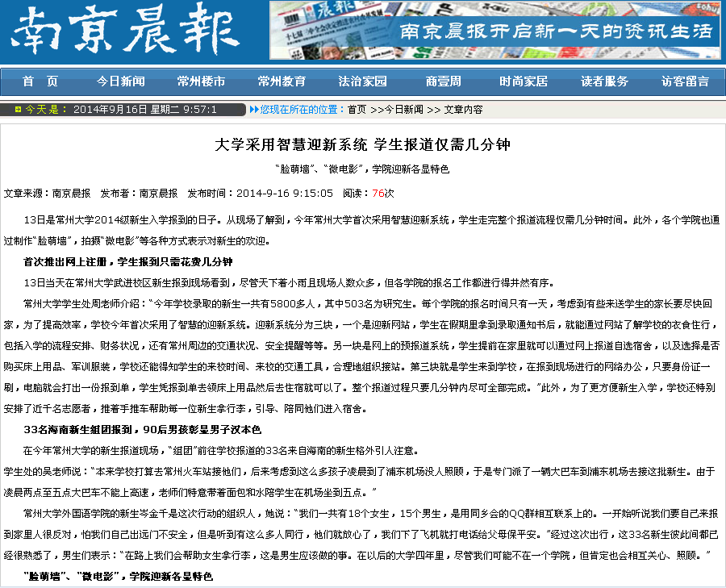The image size is (726, 588).
Task: Click the article headline 大学采用智慧迎新系统
Action: [x=363, y=145]
